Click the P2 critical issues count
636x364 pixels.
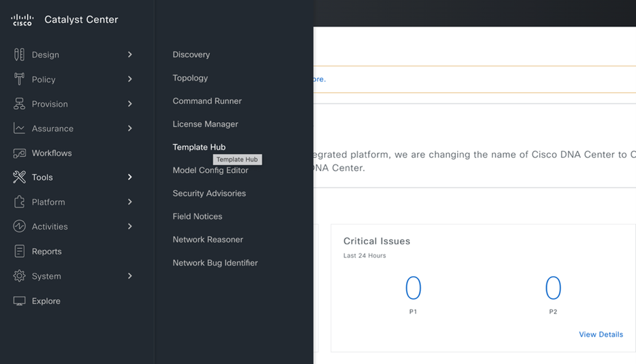[x=553, y=288]
